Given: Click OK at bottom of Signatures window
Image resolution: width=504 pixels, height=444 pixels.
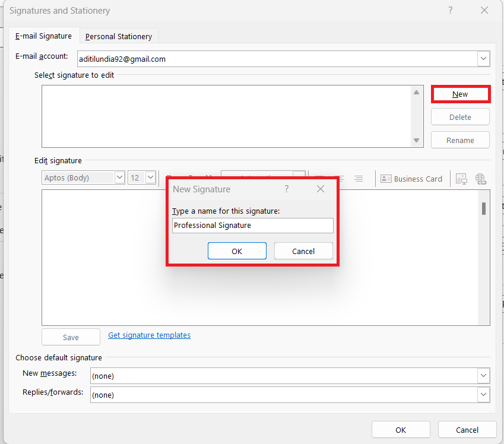Looking at the screenshot, I should pyautogui.click(x=401, y=430).
